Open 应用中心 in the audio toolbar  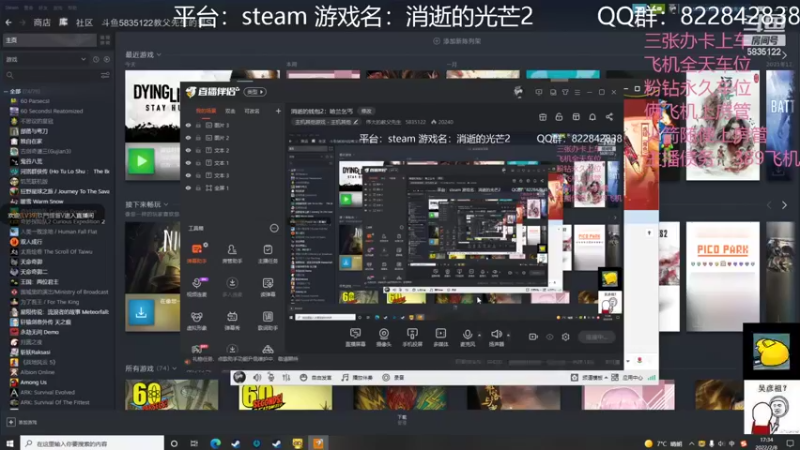tap(627, 378)
